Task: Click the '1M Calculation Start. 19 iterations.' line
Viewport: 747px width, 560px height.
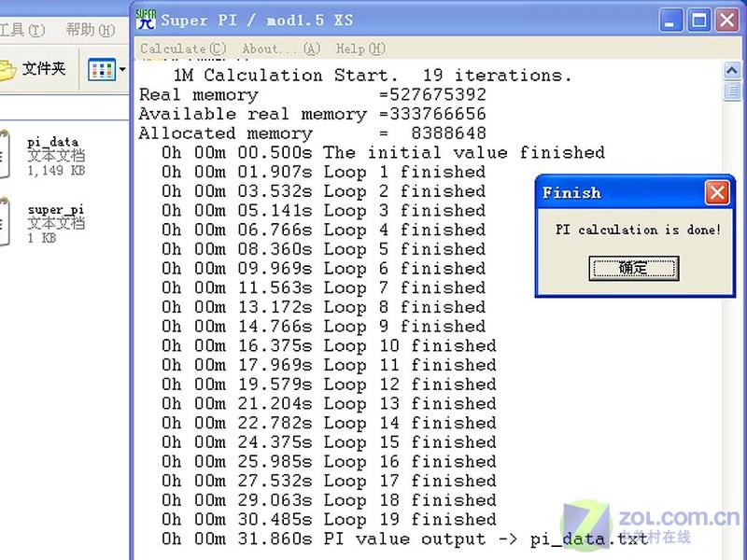Action: (372, 76)
